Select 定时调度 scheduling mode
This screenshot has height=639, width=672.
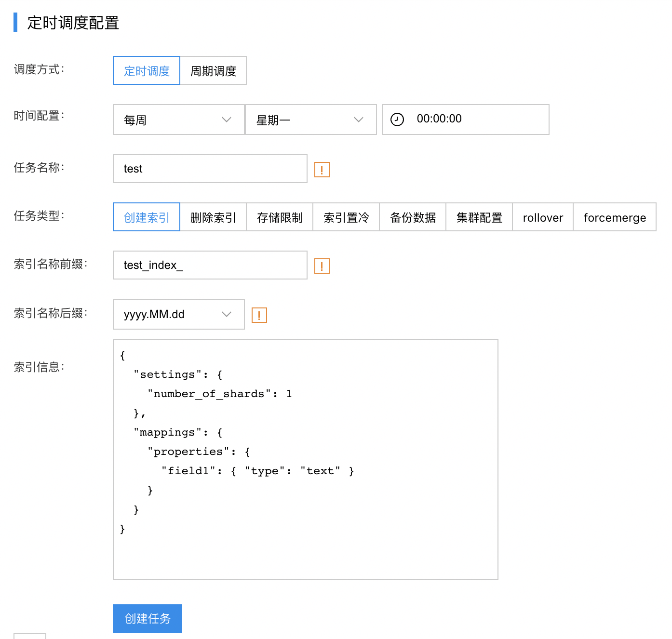point(147,71)
